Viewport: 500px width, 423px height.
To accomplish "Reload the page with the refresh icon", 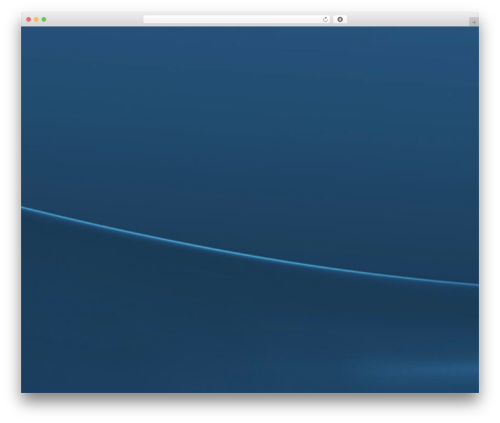I will tap(325, 20).
